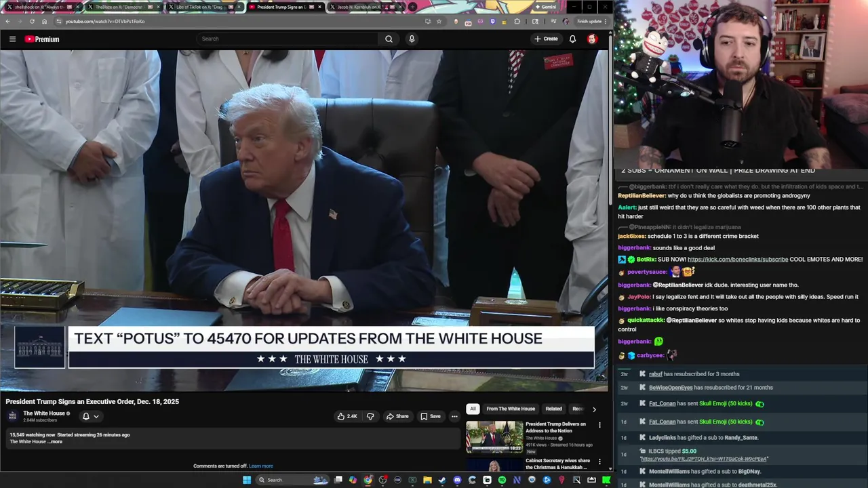The height and width of the screenshot is (488, 868).
Task: Open the YouTube hamburger guide menu
Action: tap(12, 39)
